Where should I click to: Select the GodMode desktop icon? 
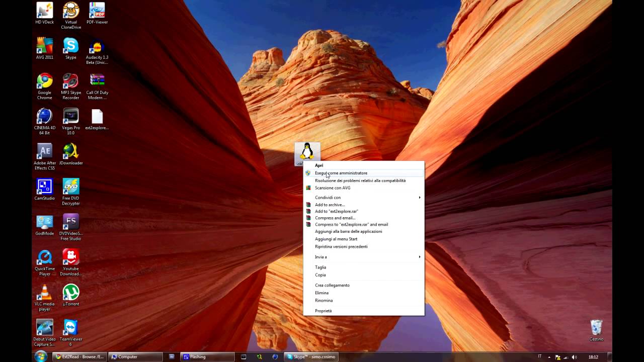[x=44, y=224]
